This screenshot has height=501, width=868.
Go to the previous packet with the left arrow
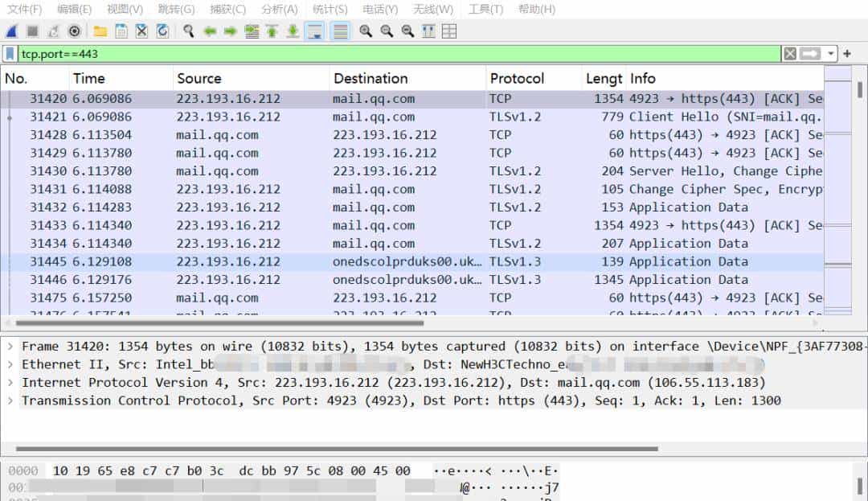click(209, 31)
